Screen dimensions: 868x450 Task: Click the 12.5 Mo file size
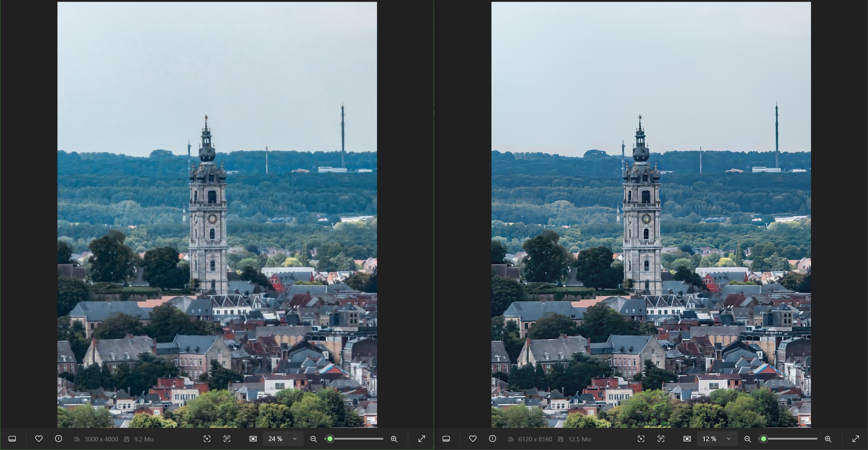580,439
